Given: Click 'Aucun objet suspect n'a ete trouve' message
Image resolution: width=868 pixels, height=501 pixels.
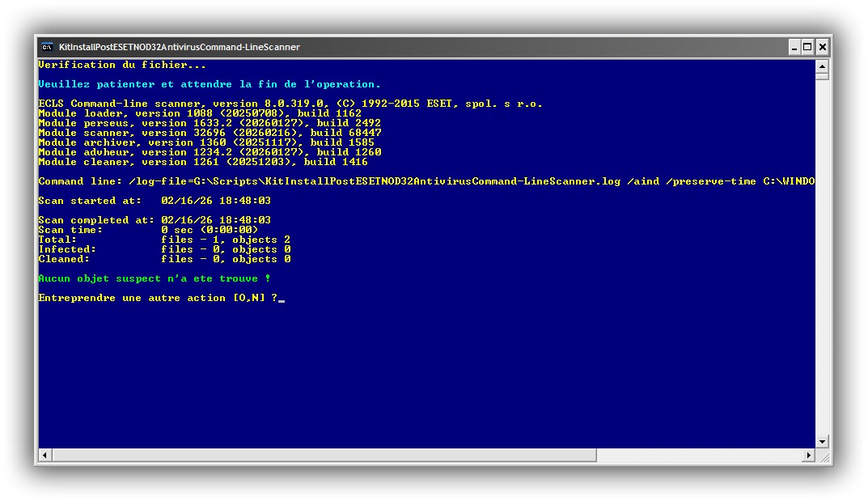Looking at the screenshot, I should coord(155,278).
